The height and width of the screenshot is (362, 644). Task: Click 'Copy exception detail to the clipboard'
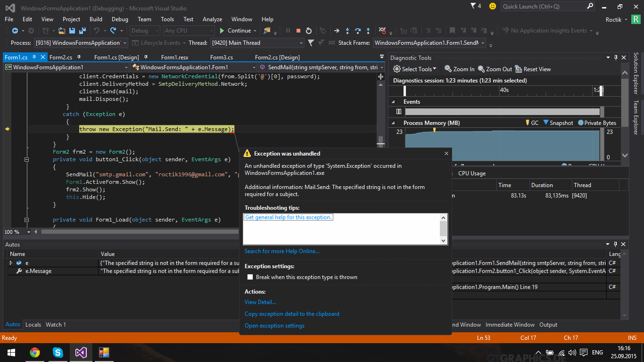[292, 314]
